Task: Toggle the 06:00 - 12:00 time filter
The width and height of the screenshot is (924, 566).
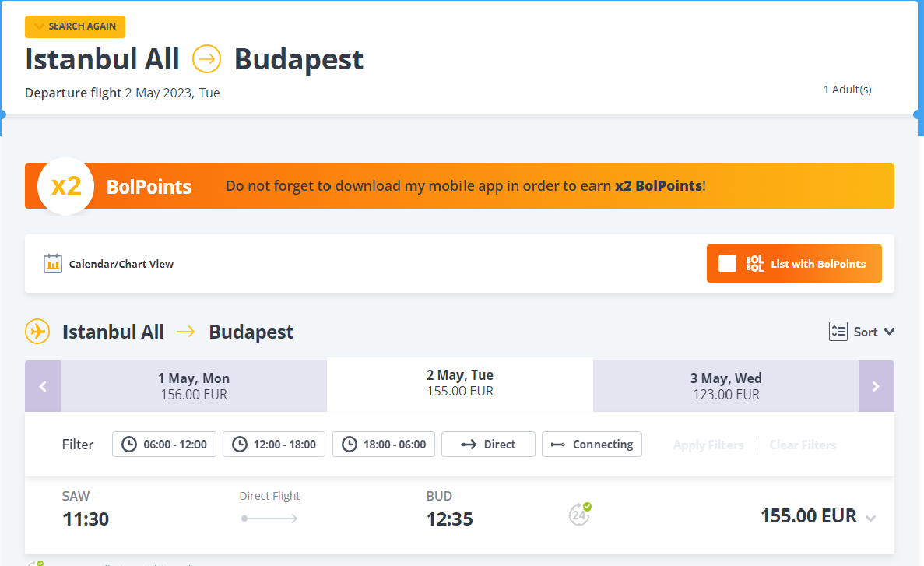Action: point(164,445)
